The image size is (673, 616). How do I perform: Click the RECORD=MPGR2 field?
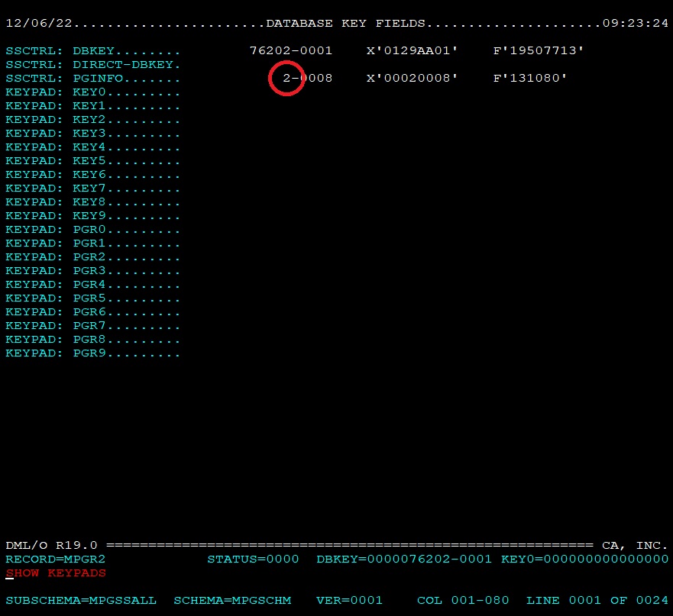(56, 560)
